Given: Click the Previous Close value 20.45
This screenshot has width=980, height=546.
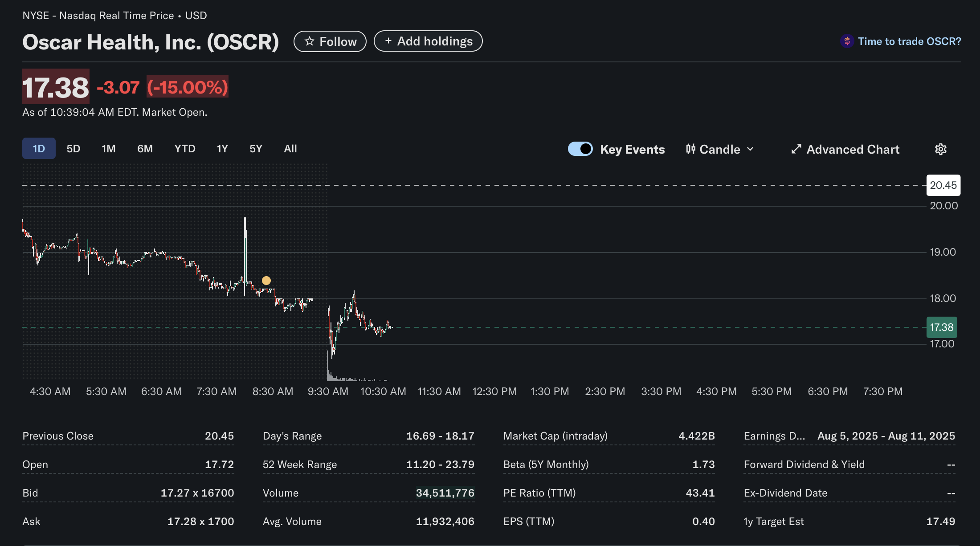Looking at the screenshot, I should tap(219, 436).
